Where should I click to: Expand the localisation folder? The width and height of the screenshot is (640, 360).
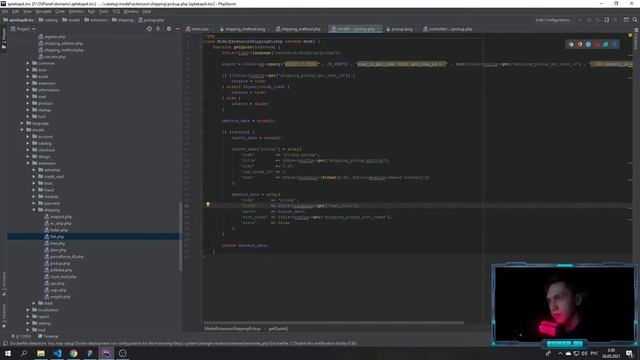(x=28, y=310)
